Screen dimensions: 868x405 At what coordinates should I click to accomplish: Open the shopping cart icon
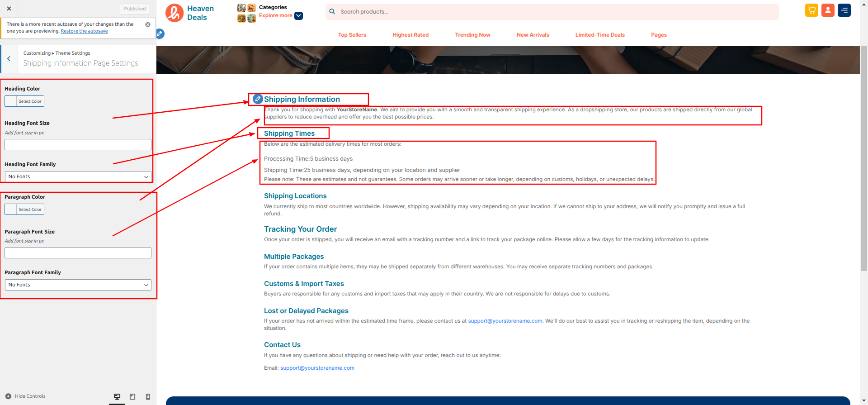tap(811, 10)
